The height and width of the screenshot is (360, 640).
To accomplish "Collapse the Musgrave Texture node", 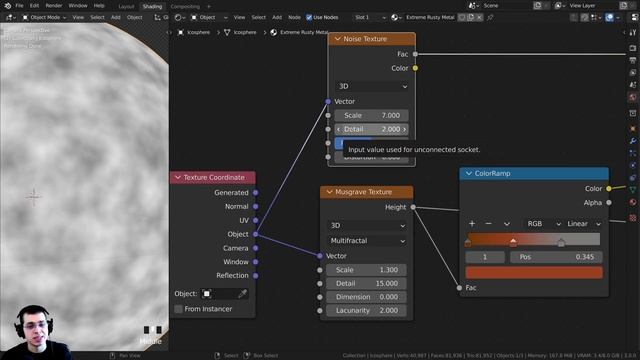I will point(329,192).
